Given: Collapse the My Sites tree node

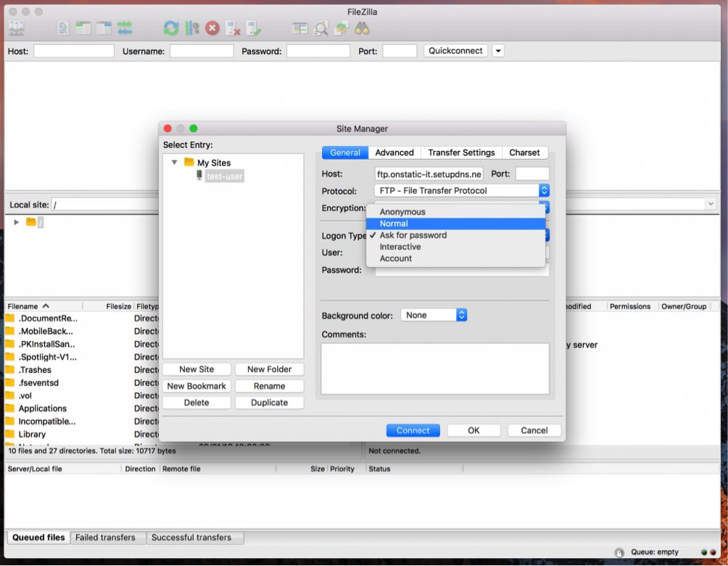Looking at the screenshot, I should click(x=174, y=163).
